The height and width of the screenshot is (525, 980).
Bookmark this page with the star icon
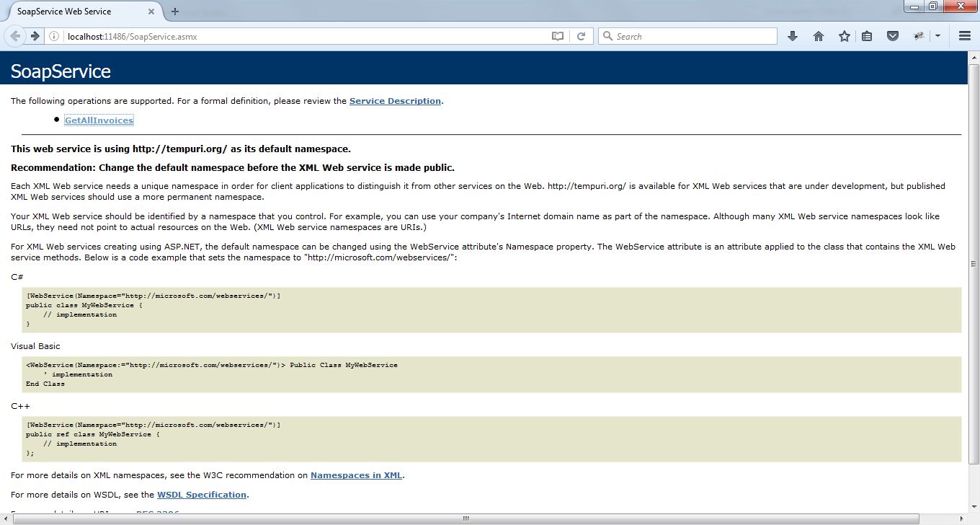click(x=844, y=36)
